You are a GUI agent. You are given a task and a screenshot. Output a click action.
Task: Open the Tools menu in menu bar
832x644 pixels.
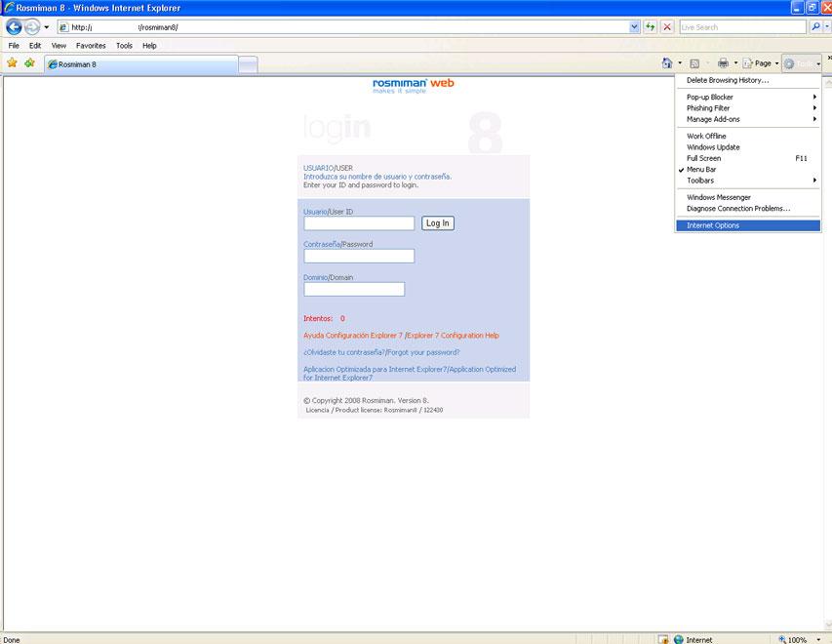click(124, 46)
